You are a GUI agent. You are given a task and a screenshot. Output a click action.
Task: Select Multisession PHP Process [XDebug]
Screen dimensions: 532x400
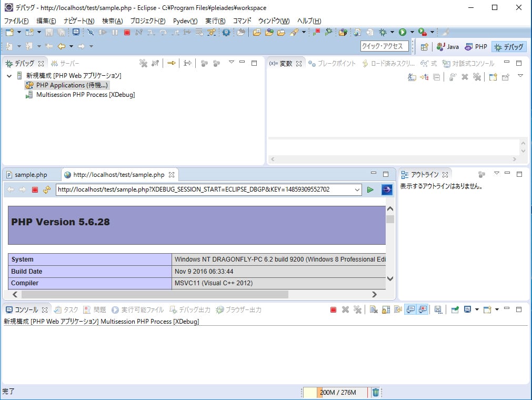click(85, 95)
